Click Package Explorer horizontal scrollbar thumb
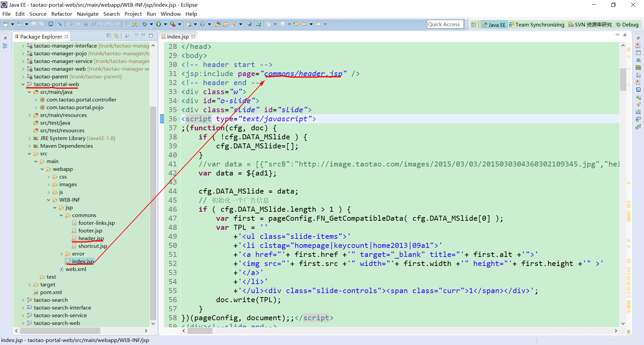Image resolution: width=644 pixels, height=345 pixels. pyautogui.click(x=60, y=331)
